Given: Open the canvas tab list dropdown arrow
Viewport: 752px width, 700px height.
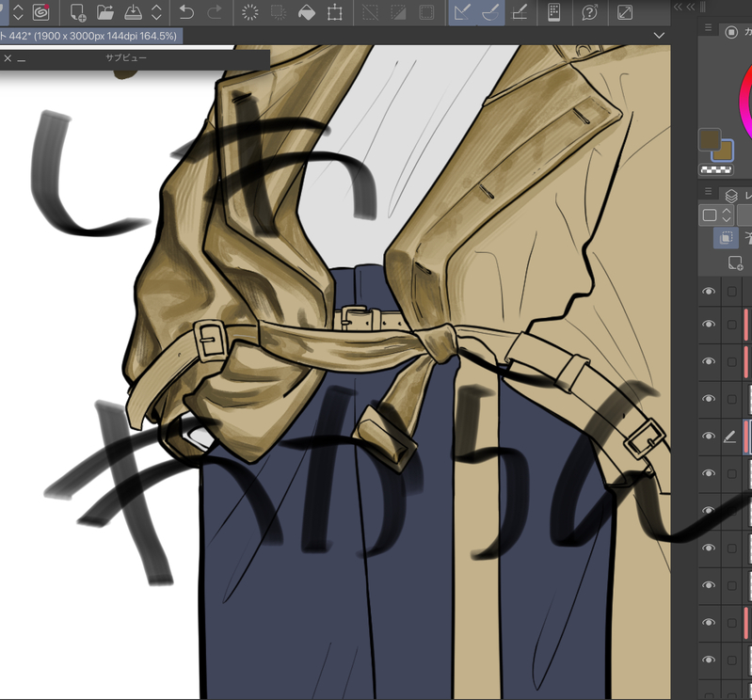Looking at the screenshot, I should point(660,36).
